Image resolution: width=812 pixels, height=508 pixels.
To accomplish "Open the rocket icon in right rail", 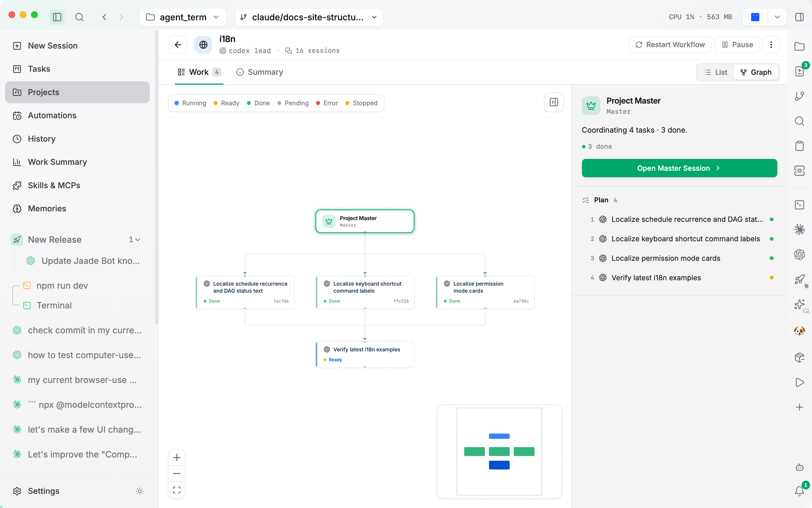I will [799, 279].
